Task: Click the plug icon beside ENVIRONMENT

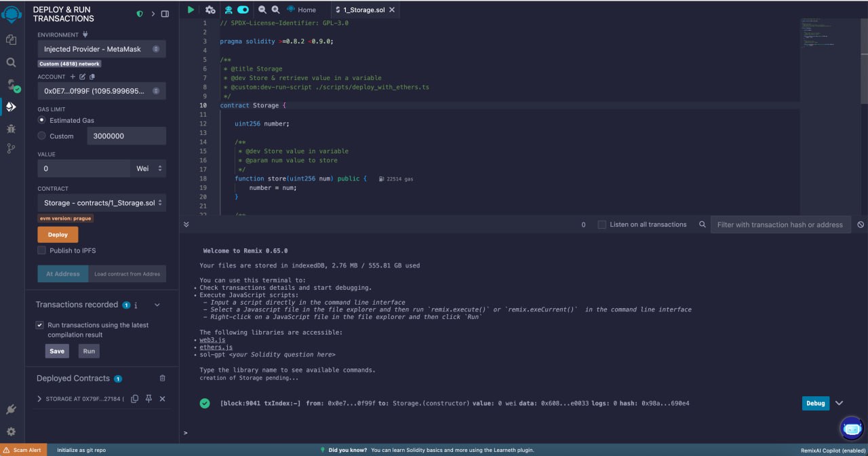Action: tap(85, 34)
